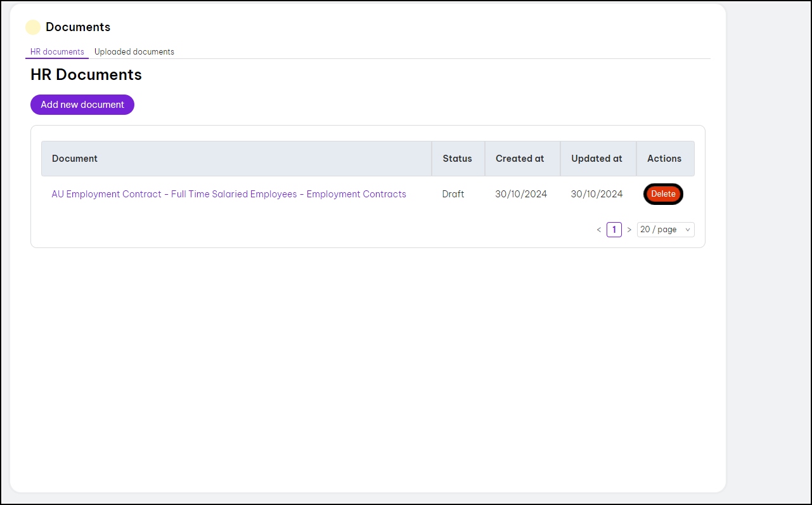Click the Actions column header
The height and width of the screenshot is (505, 812).
tap(664, 159)
